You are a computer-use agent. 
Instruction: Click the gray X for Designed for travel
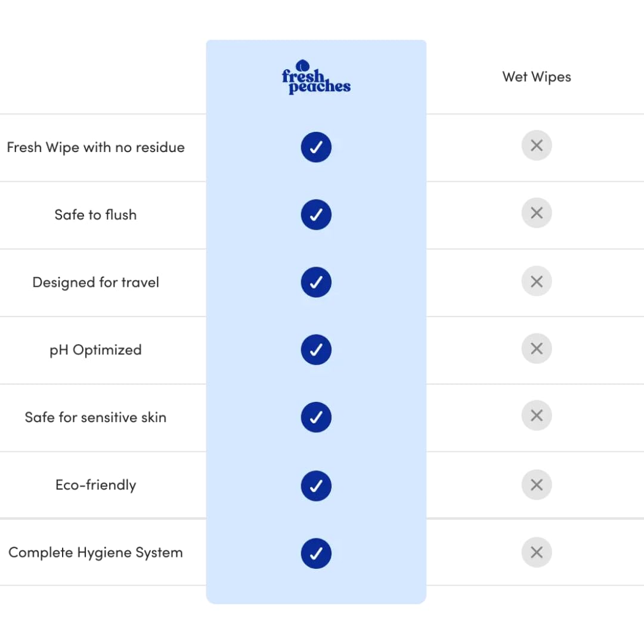pos(537,281)
